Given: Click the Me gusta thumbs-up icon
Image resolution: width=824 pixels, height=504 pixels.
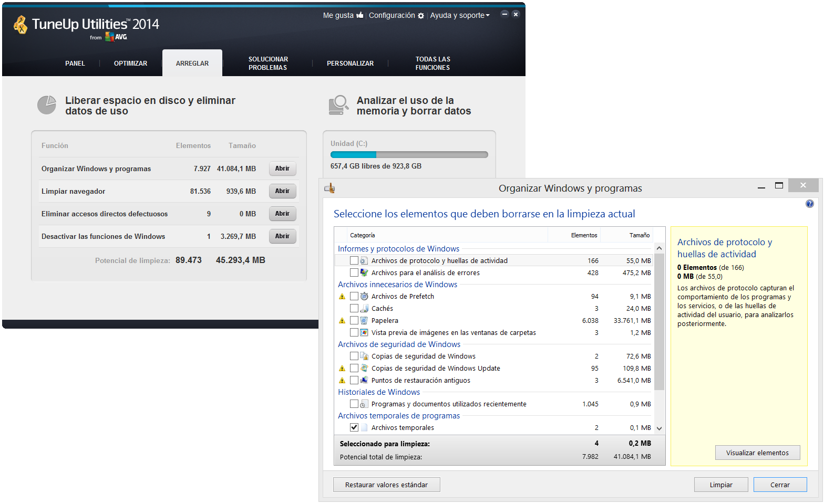Looking at the screenshot, I should 360,15.
